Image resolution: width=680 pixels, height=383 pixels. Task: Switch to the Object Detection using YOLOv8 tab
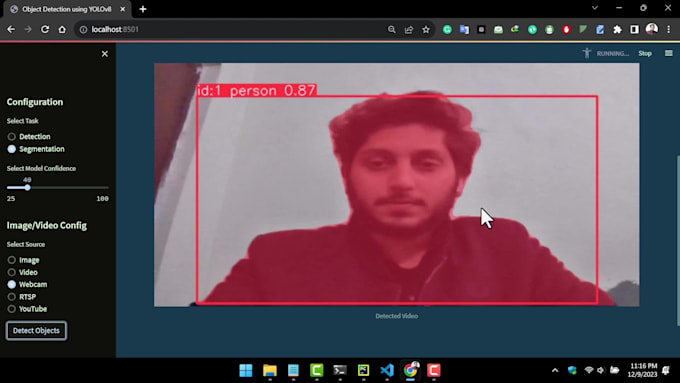pyautogui.click(x=66, y=9)
